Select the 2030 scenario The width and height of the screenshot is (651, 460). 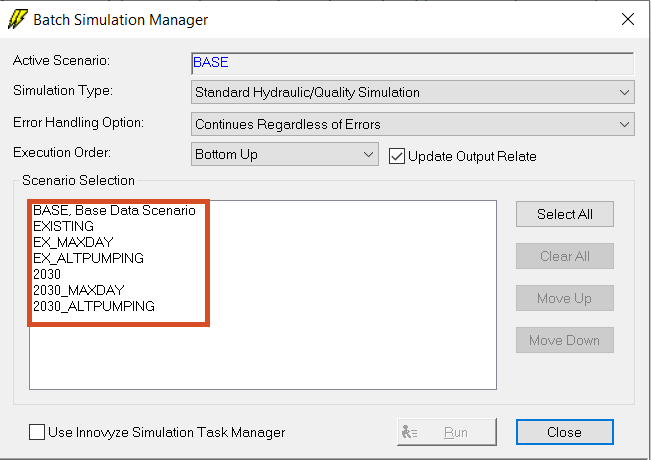click(47, 274)
